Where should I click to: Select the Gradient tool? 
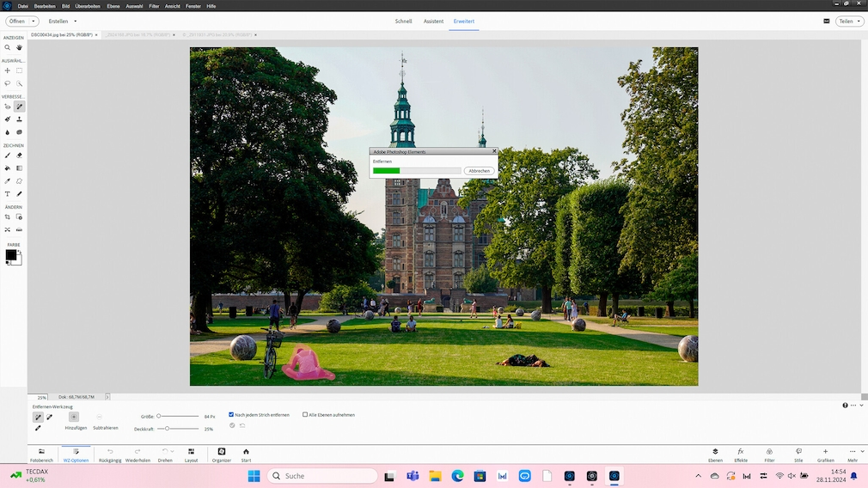click(x=20, y=168)
